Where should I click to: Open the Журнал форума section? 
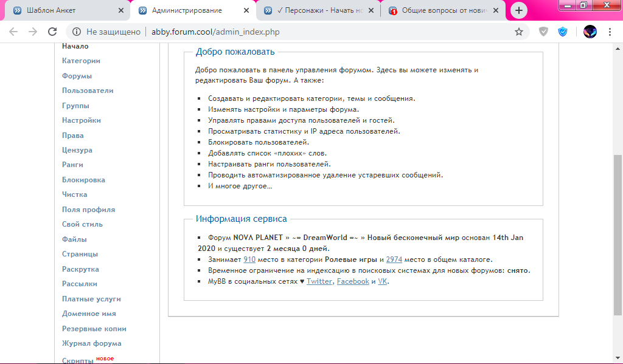point(91,343)
